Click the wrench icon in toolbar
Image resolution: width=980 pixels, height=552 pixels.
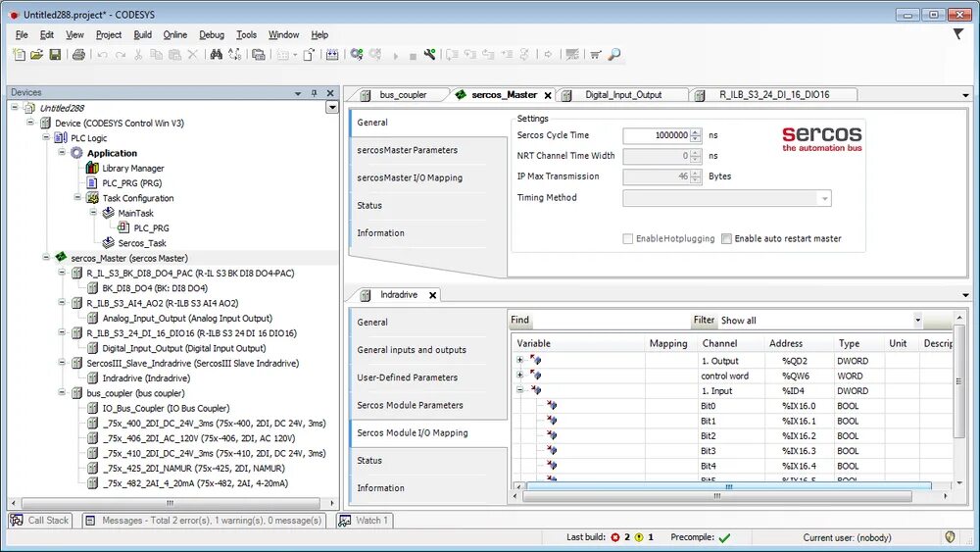pyautogui.click(x=430, y=55)
